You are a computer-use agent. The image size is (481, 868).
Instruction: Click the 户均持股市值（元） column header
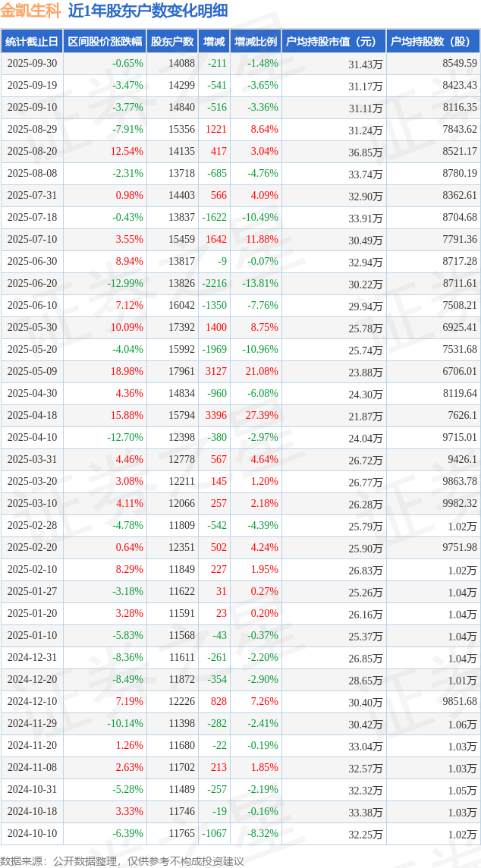tap(334, 42)
